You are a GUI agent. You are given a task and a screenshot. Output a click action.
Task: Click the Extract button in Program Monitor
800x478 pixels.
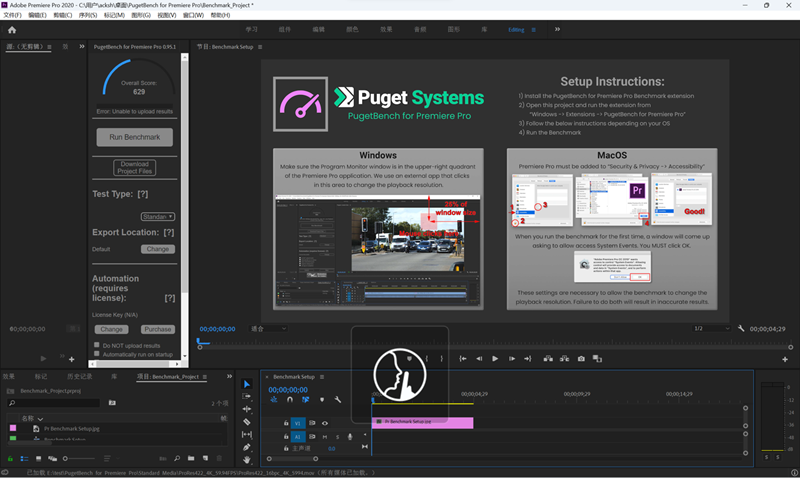[x=564, y=359]
